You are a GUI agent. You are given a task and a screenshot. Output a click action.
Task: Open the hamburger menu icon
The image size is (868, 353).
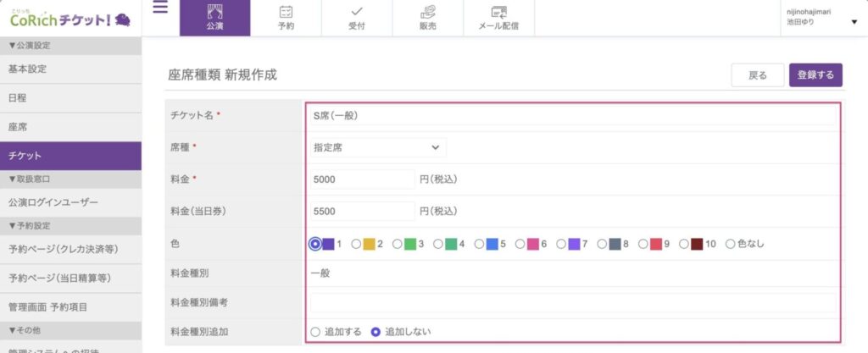pos(160,8)
